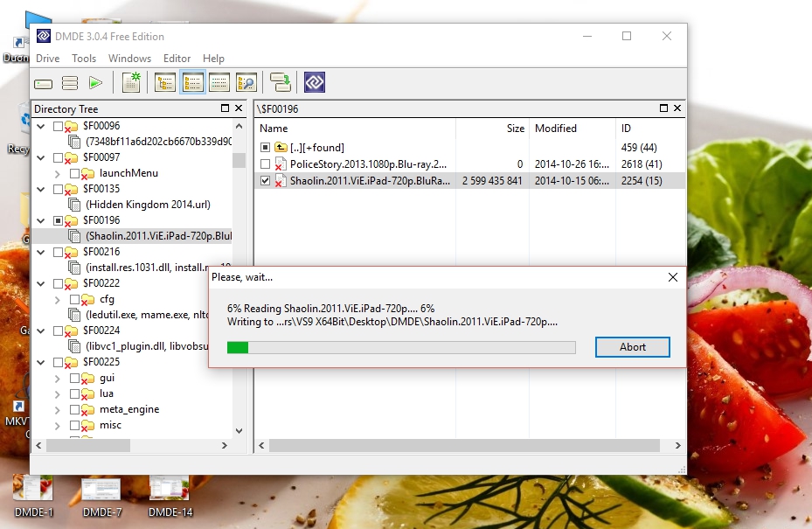Click the Directory Tree scroll down arrow
This screenshot has height=529, width=812.
coord(239,431)
